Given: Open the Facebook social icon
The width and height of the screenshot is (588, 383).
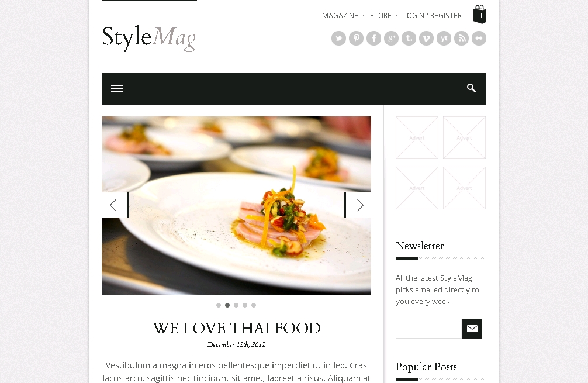Looking at the screenshot, I should pyautogui.click(x=374, y=38).
